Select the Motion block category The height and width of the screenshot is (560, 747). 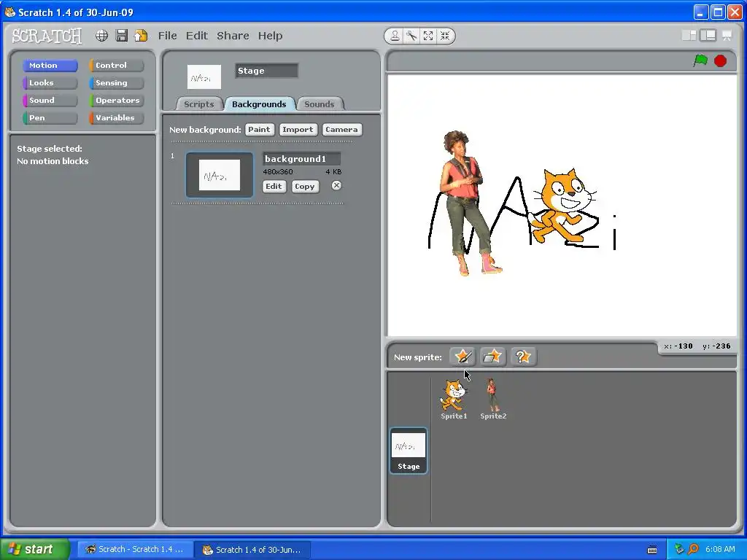(x=50, y=65)
